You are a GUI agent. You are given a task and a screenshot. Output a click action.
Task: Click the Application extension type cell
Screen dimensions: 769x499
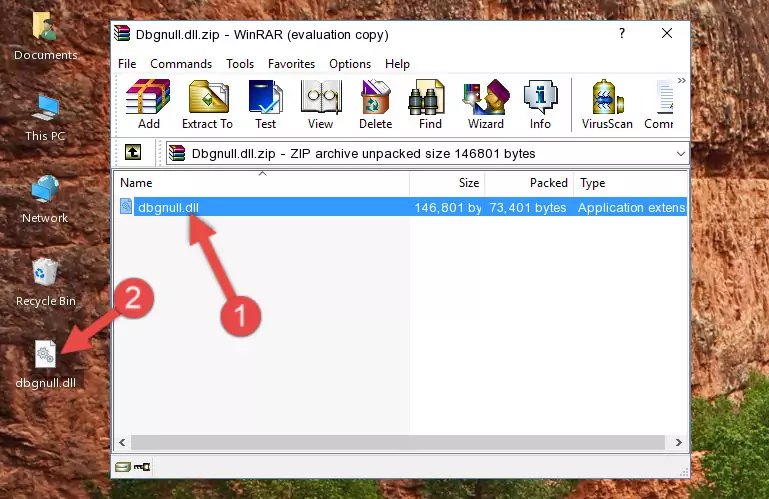pyautogui.click(x=631, y=208)
